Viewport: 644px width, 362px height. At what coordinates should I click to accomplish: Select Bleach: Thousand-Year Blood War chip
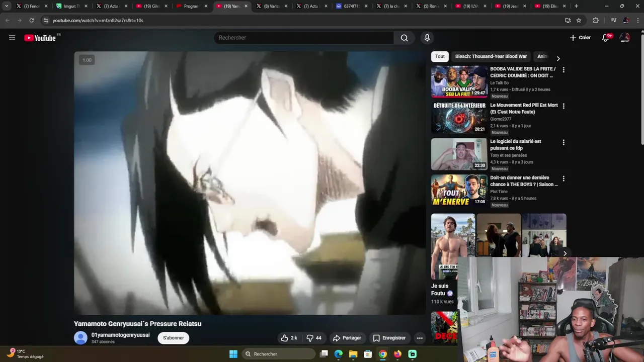point(491,56)
